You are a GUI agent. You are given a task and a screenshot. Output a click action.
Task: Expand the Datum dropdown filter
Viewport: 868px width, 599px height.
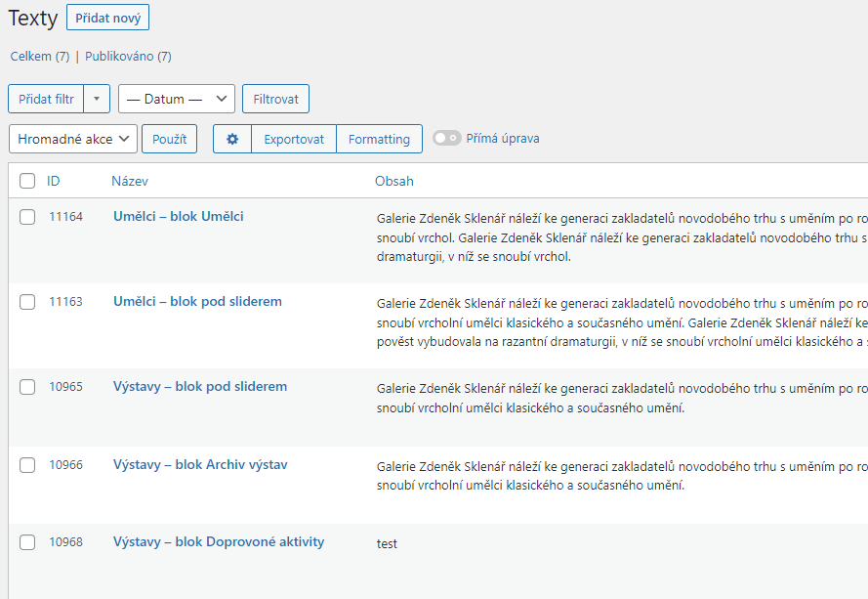click(x=176, y=99)
